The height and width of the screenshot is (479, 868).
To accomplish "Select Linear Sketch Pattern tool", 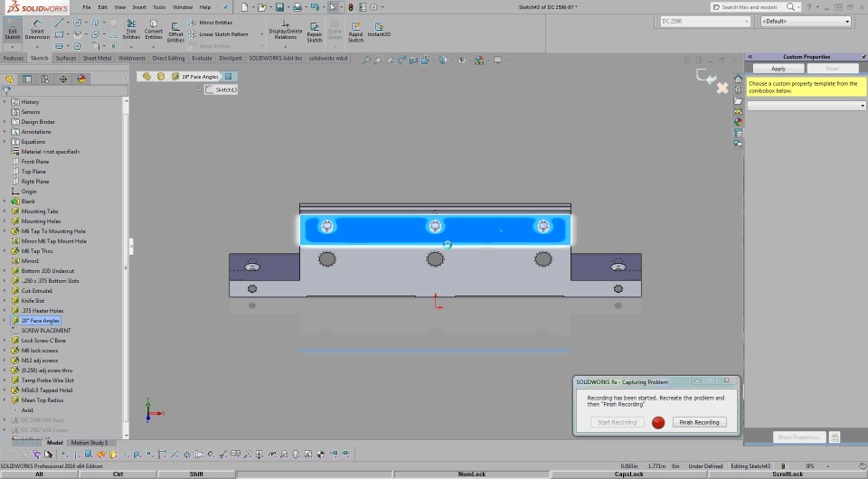I will tap(218, 34).
